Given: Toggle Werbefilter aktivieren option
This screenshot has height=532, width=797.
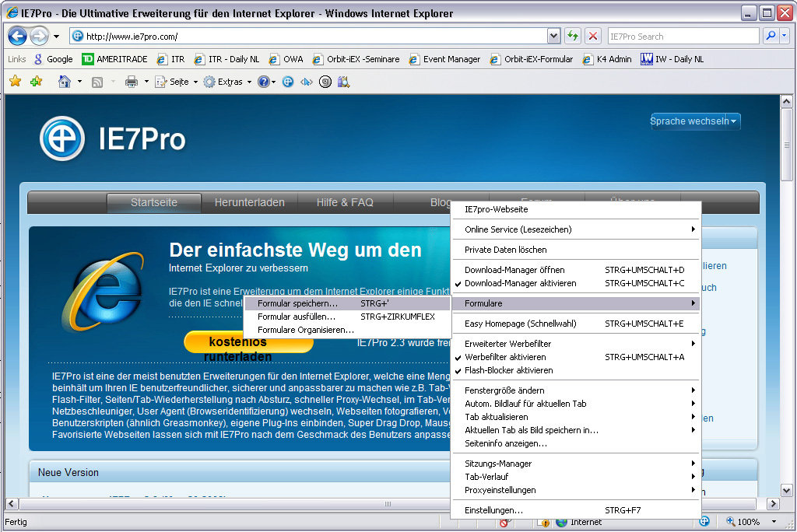Looking at the screenshot, I should tap(574, 357).
